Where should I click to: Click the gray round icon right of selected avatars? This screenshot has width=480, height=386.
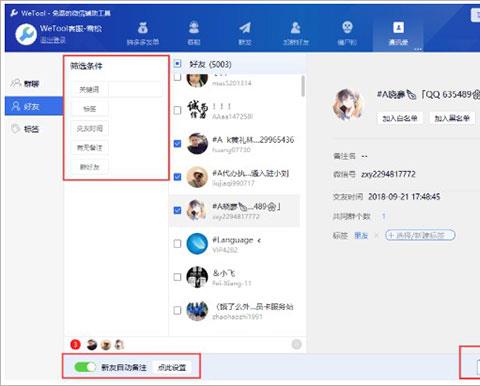click(296, 344)
